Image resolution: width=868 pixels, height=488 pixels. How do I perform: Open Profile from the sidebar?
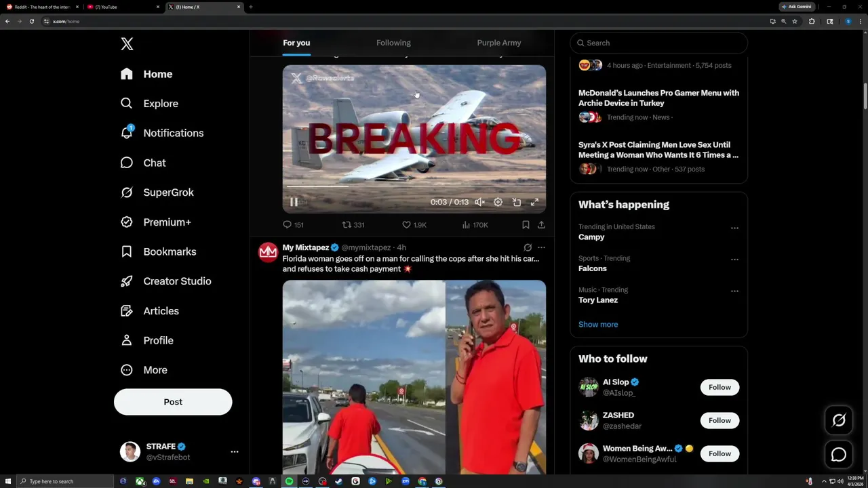coord(146,340)
